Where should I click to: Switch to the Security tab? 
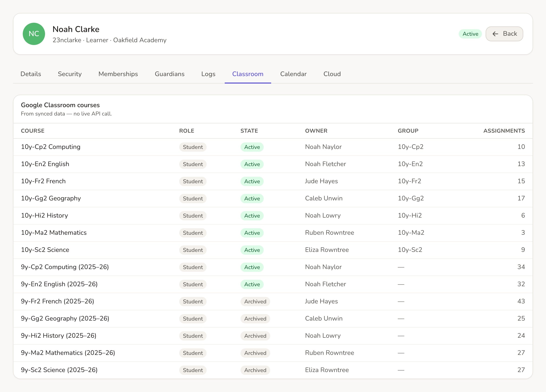70,74
